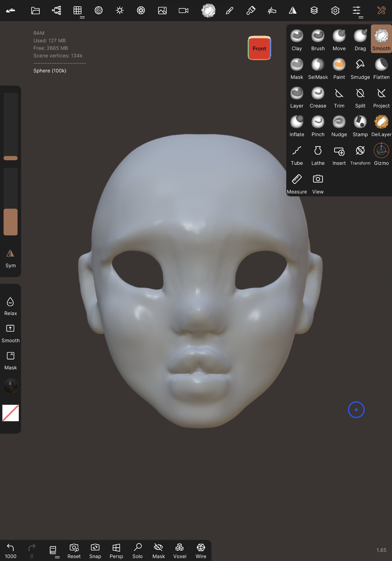Image resolution: width=392 pixels, height=561 pixels.
Task: Toggle Mask shortcut on left panel
Action: point(10,360)
